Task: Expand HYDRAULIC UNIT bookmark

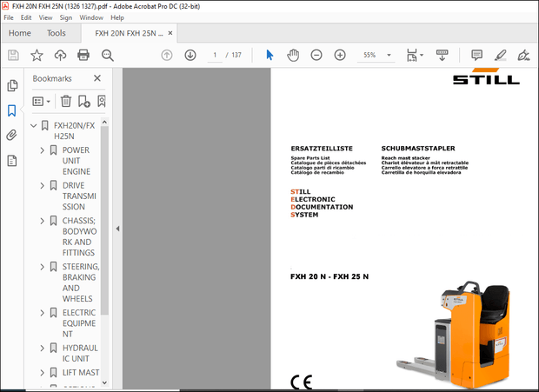Action: (x=42, y=349)
